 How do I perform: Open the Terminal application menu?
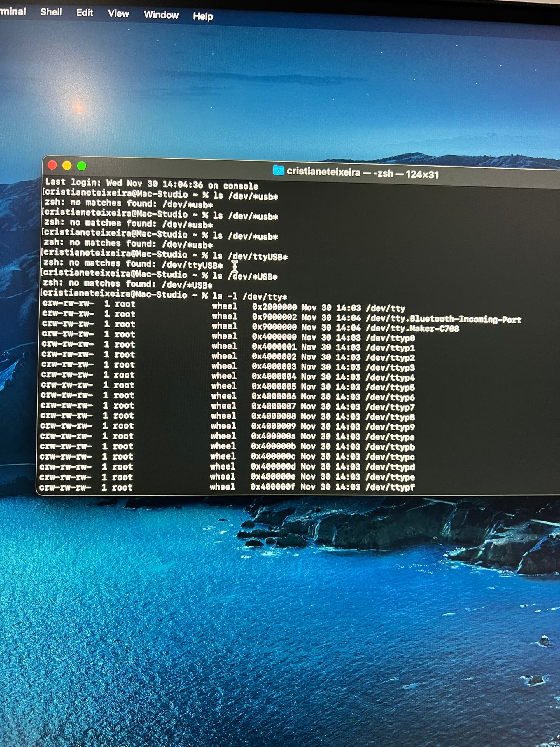click(13, 11)
